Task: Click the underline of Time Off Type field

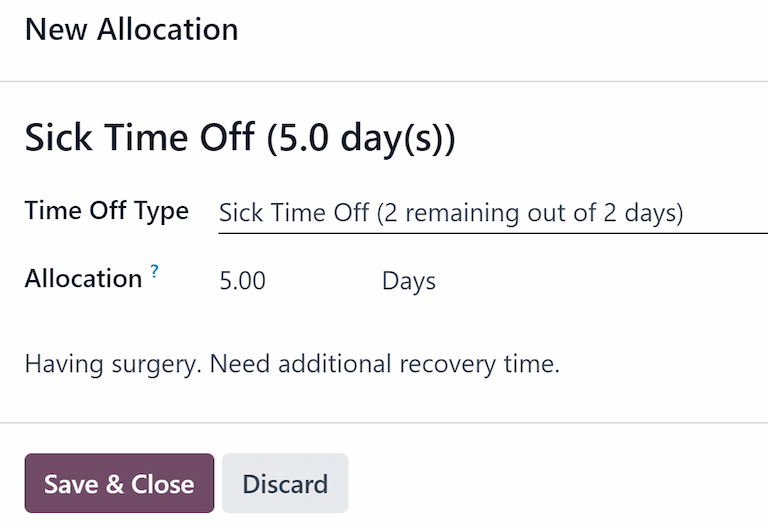Action: point(490,233)
